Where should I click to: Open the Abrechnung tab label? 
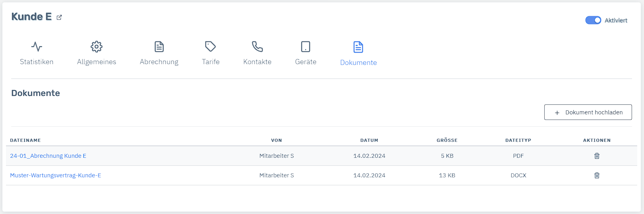coord(159,62)
